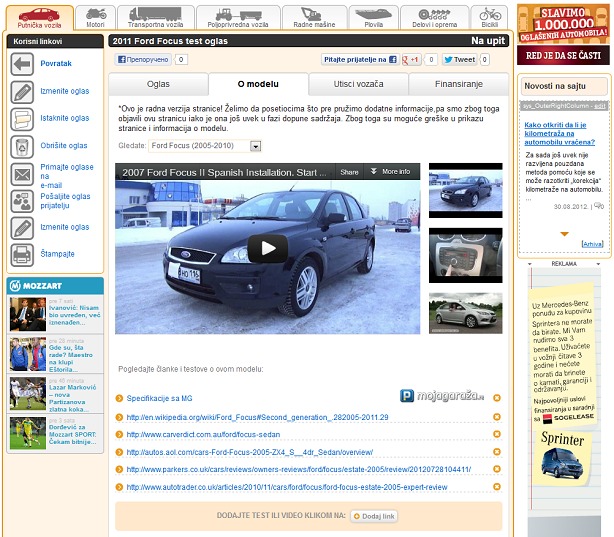This screenshot has height=537, width=614.
Task: Click Pitajte prijatelje na Facebook button
Action: [360, 60]
